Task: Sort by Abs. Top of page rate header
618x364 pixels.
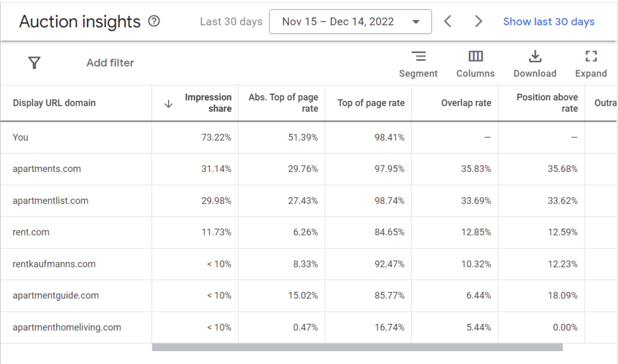Action: coord(283,103)
